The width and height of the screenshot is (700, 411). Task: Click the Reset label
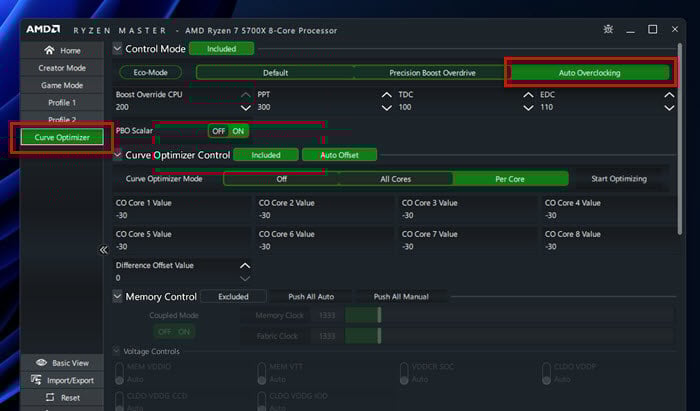71,398
